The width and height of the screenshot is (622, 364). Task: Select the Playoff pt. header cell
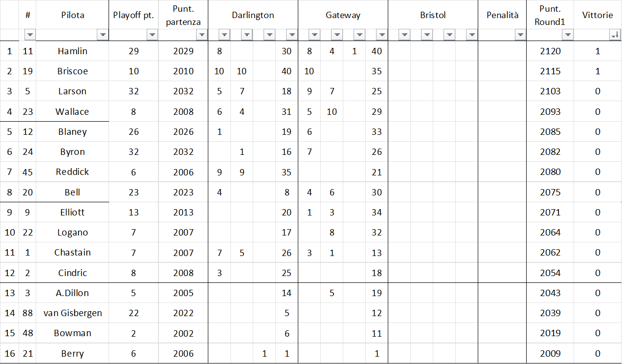133,15
